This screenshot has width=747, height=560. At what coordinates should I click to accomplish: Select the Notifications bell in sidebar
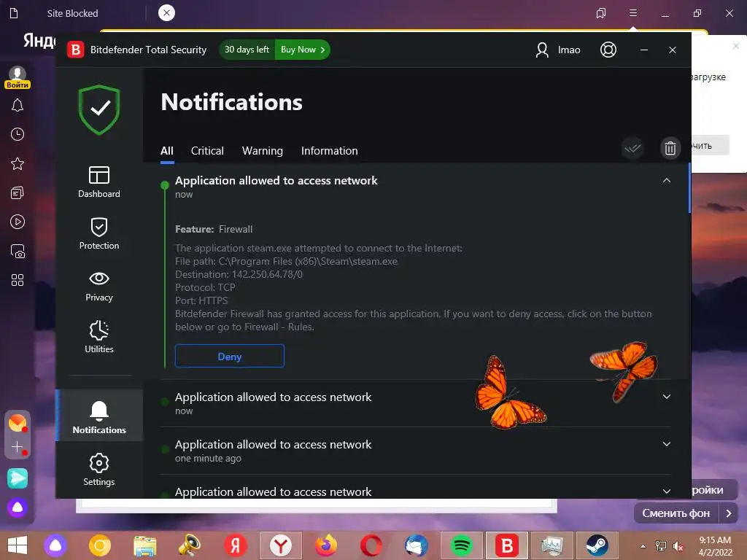[x=99, y=416]
